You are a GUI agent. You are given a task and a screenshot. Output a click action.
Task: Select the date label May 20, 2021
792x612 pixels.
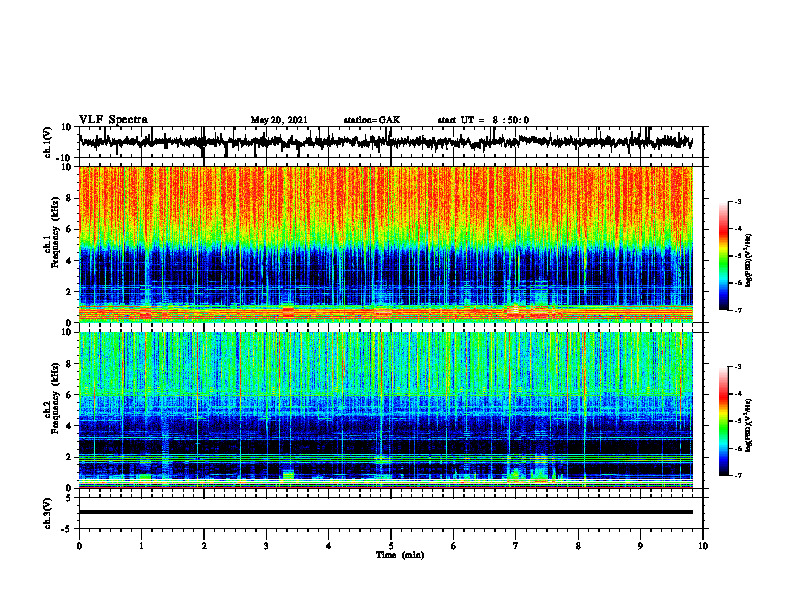click(x=279, y=120)
